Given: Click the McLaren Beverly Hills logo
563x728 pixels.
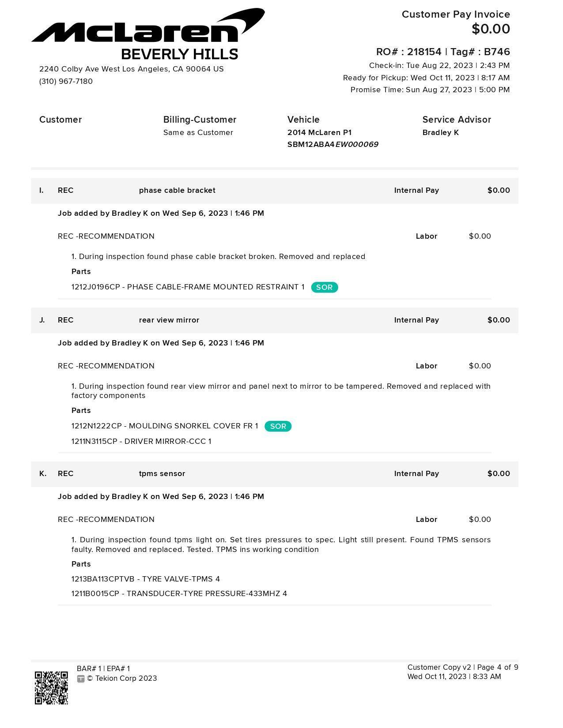Looking at the screenshot, I should (x=148, y=34).
